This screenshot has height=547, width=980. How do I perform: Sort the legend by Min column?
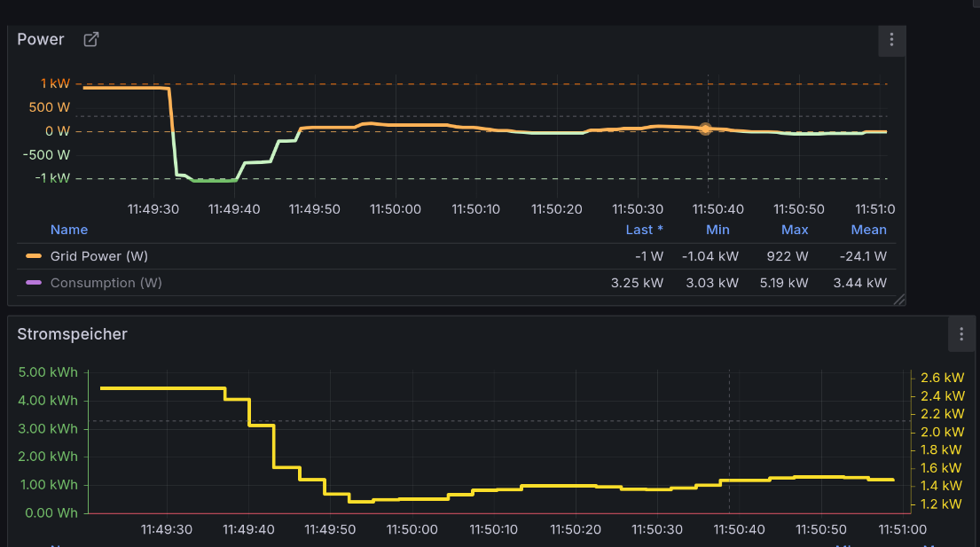717,230
